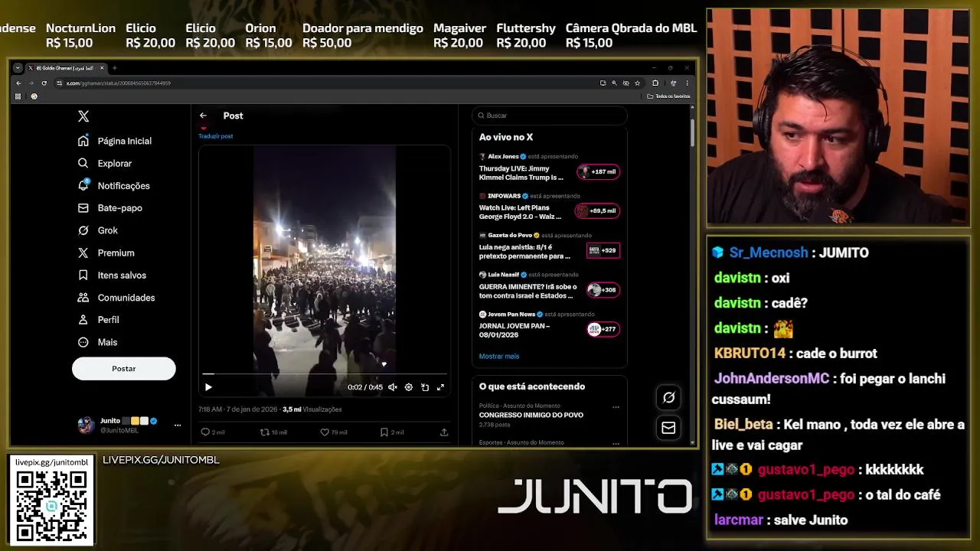This screenshot has width=980, height=551.
Task: Open a new browser tab
Action: 115,68
